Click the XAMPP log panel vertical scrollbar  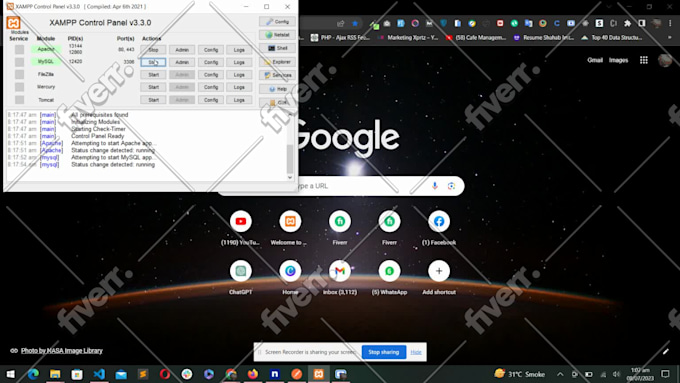pyautogui.click(x=290, y=159)
